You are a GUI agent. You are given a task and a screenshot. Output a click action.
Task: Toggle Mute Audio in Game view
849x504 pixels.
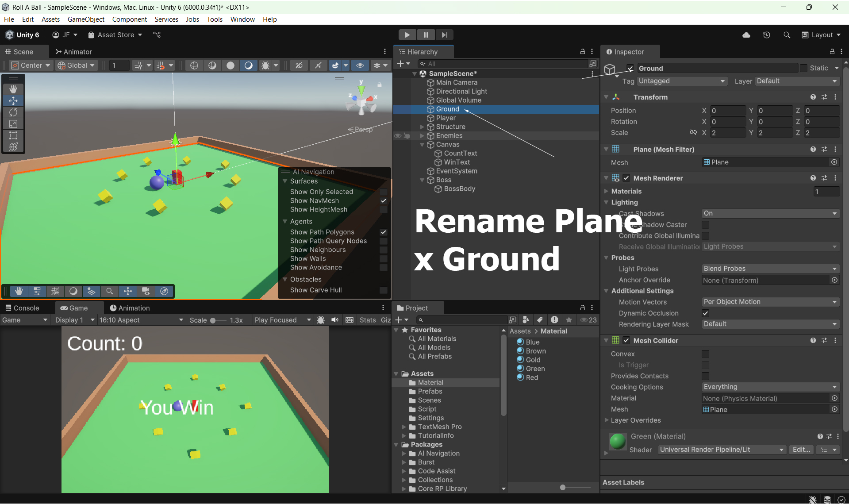tap(335, 320)
